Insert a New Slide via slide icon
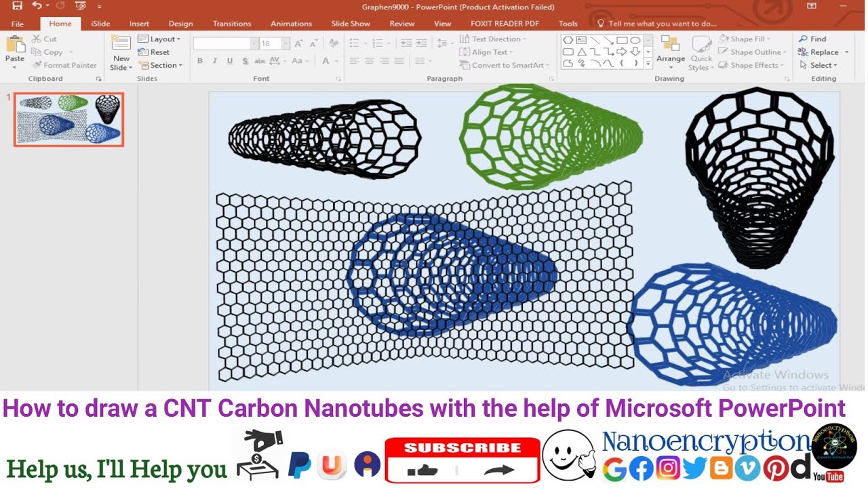Screen dimensions: 868x488 [121, 43]
